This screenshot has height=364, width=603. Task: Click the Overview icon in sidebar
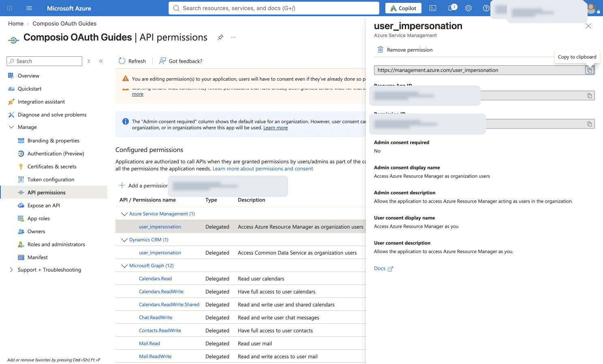click(11, 76)
